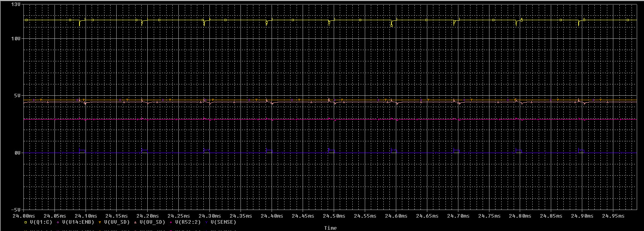Click the -5V y-axis label
Viewport: 644px width, 231px height.
pyautogui.click(x=16, y=210)
